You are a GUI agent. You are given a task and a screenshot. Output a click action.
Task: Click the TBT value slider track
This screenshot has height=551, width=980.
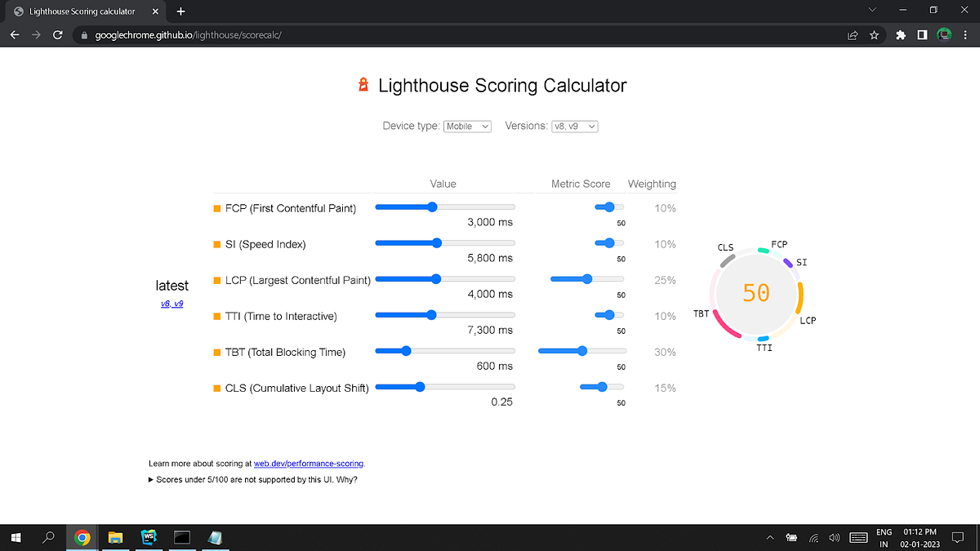tap(445, 350)
